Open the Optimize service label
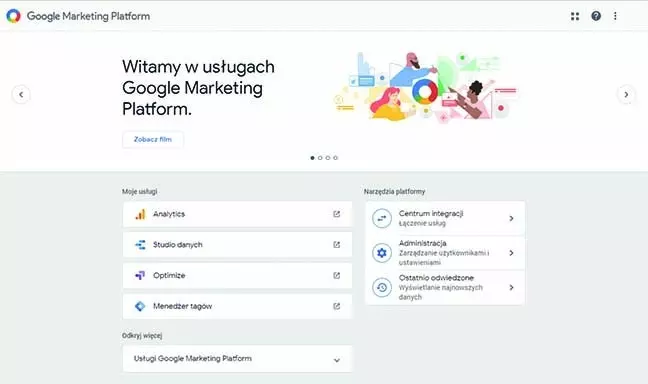648x384 pixels. pyautogui.click(x=169, y=275)
